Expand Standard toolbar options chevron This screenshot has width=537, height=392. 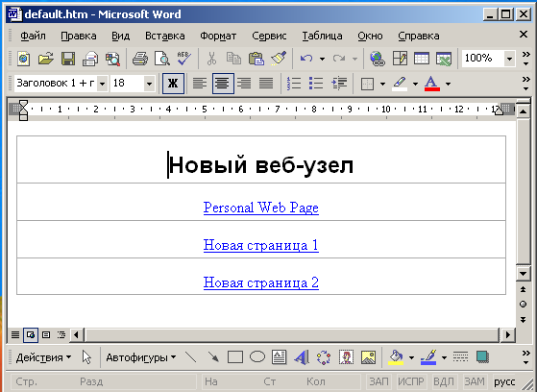coord(525,59)
